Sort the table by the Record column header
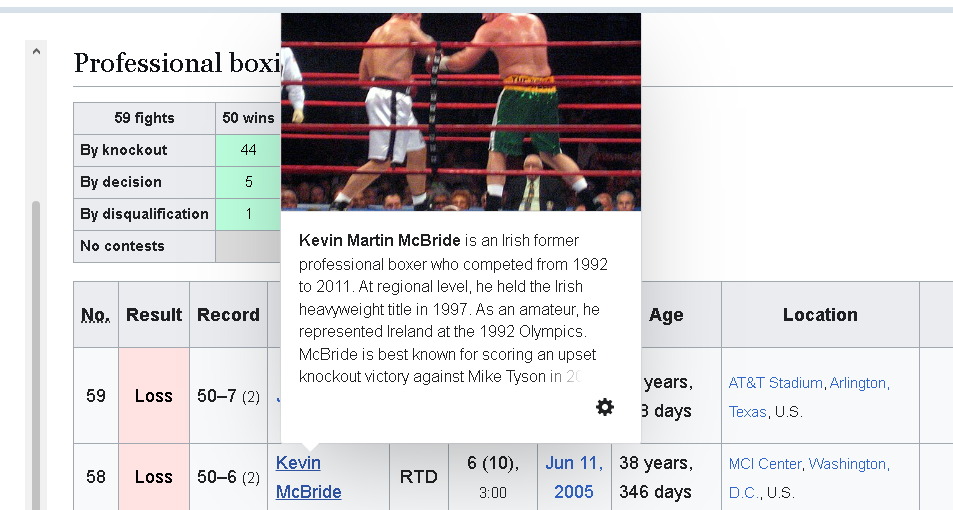Viewport: 953px width, 510px height. (228, 315)
